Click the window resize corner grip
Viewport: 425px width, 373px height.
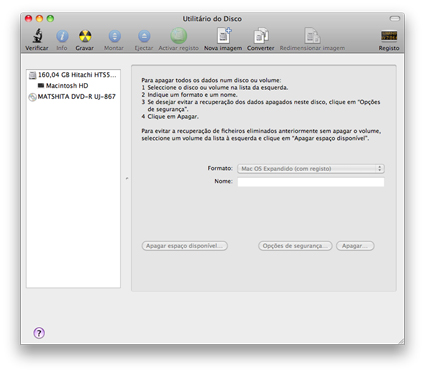tap(401, 341)
